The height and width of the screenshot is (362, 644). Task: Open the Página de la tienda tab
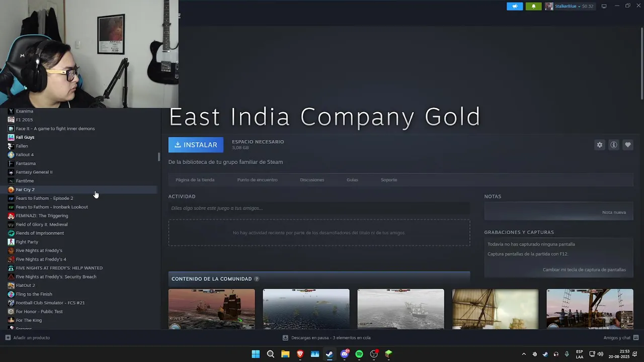pos(195,179)
